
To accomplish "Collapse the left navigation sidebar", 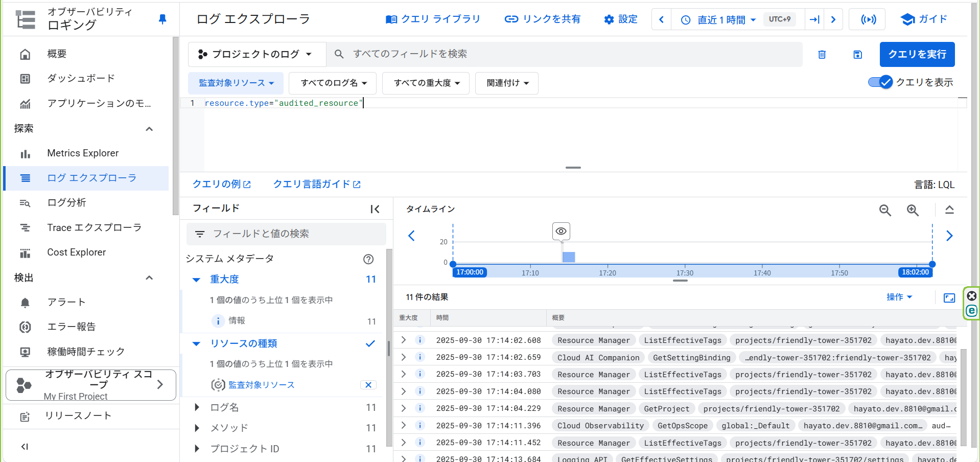I will point(25,447).
